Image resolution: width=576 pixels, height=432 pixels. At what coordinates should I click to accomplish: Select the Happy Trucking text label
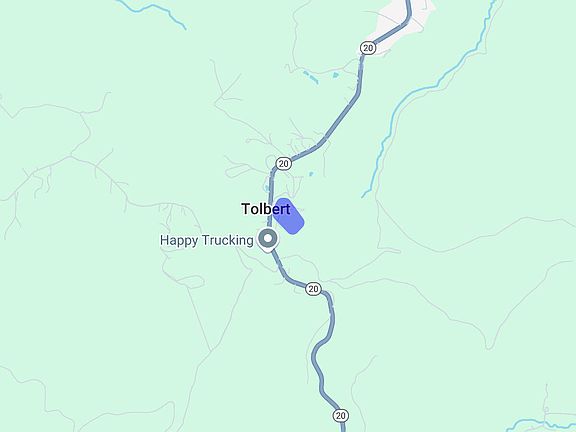tap(206, 241)
